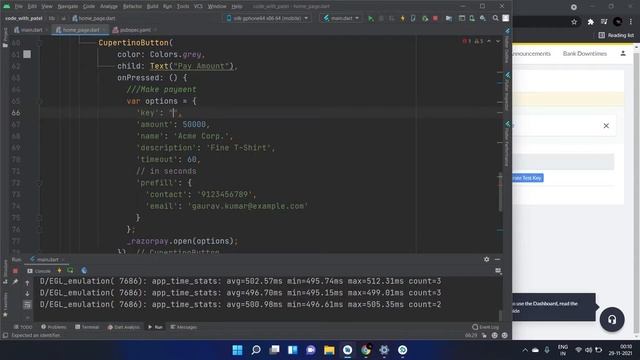Screen dimensions: 640x360
Task: Click the Console tab in Run panel
Action: [39, 271]
